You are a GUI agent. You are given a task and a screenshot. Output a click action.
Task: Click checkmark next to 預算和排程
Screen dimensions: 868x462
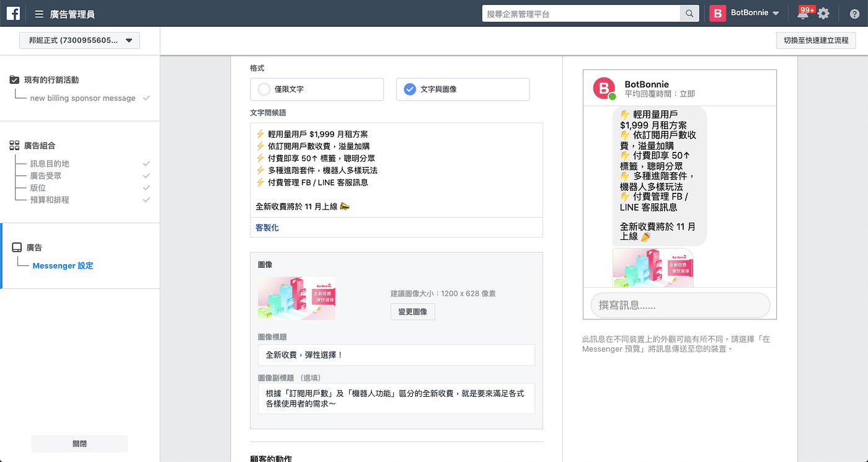tap(146, 200)
